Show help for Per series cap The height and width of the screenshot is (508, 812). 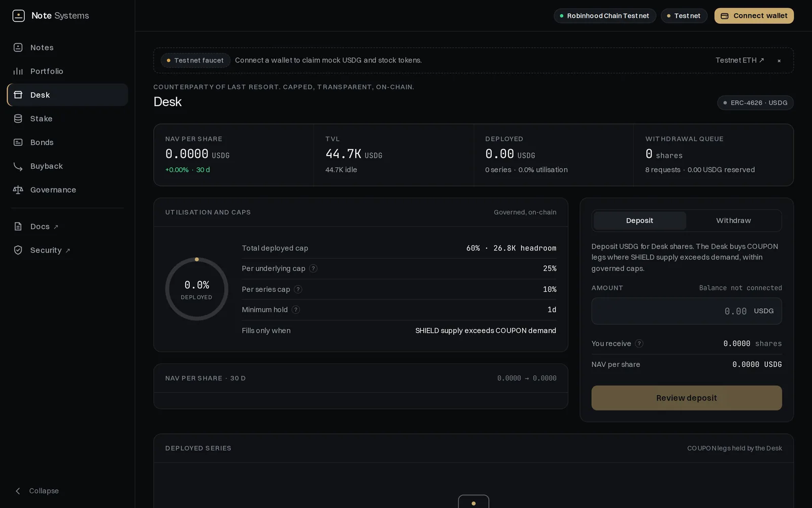coord(298,289)
